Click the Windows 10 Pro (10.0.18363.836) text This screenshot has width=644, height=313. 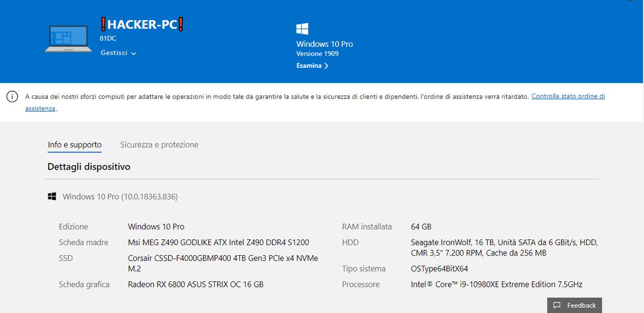(x=120, y=196)
